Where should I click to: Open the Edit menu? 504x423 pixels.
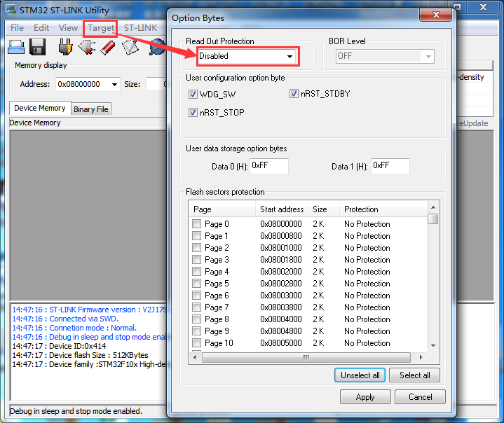click(41, 28)
